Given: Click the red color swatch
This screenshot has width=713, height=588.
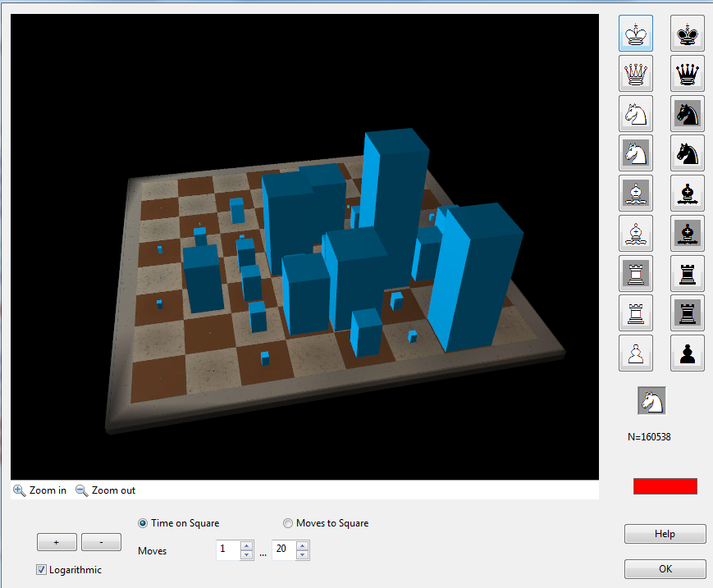Looking at the screenshot, I should (x=665, y=486).
